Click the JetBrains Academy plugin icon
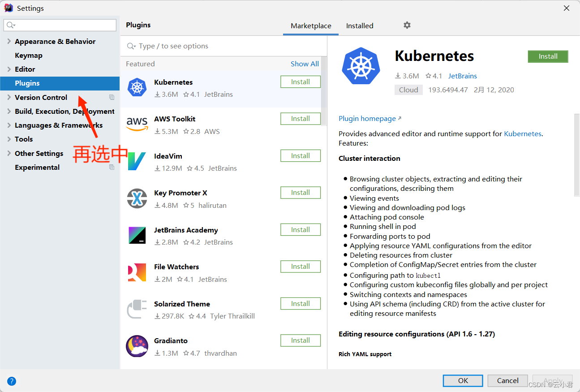The height and width of the screenshot is (392, 580). (137, 235)
